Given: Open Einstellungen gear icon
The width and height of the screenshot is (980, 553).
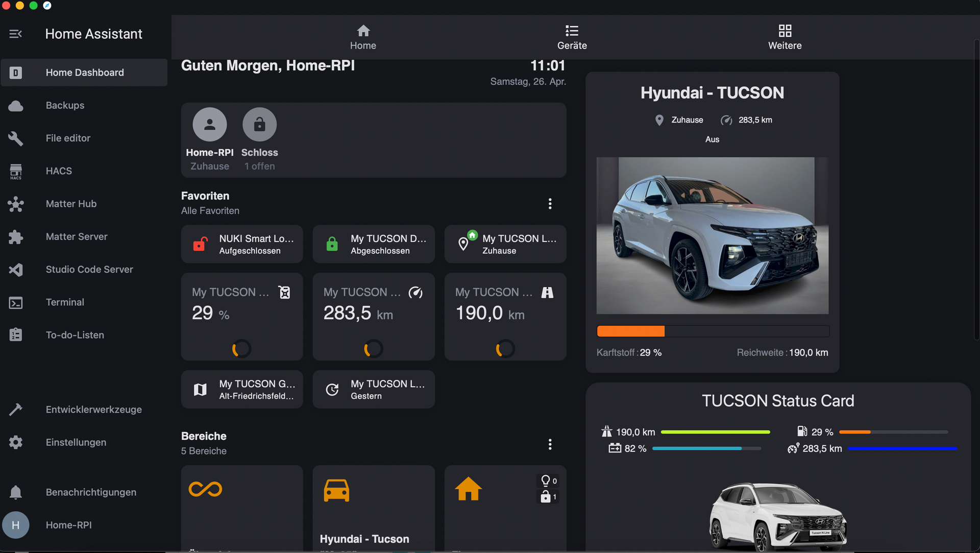Looking at the screenshot, I should (16, 442).
